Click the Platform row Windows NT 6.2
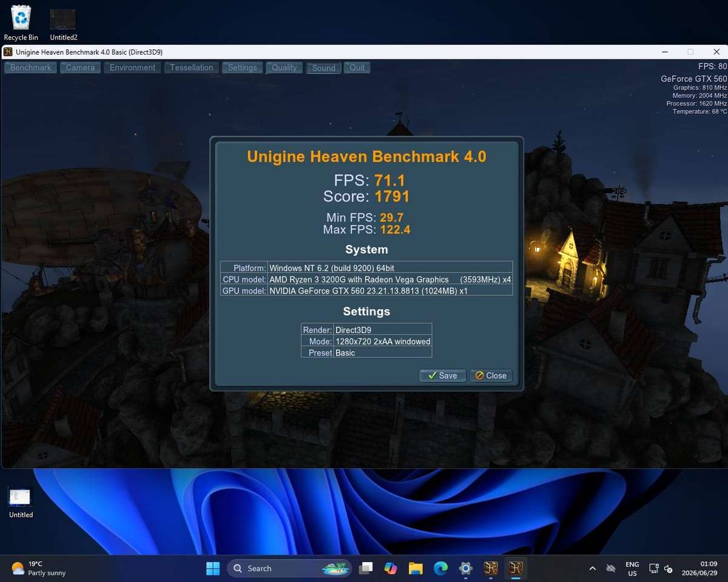Viewport: 728px width, 582px height. click(x=366, y=268)
